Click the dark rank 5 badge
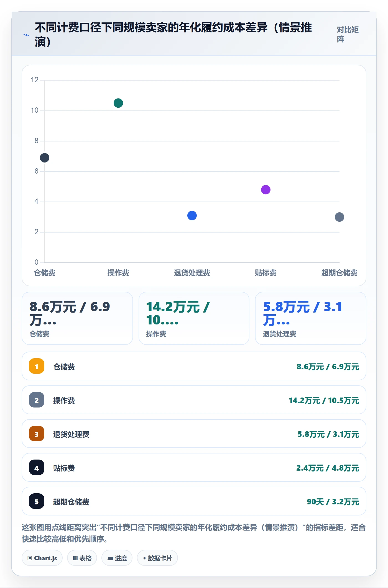This screenshot has height=588, width=388. tap(37, 501)
